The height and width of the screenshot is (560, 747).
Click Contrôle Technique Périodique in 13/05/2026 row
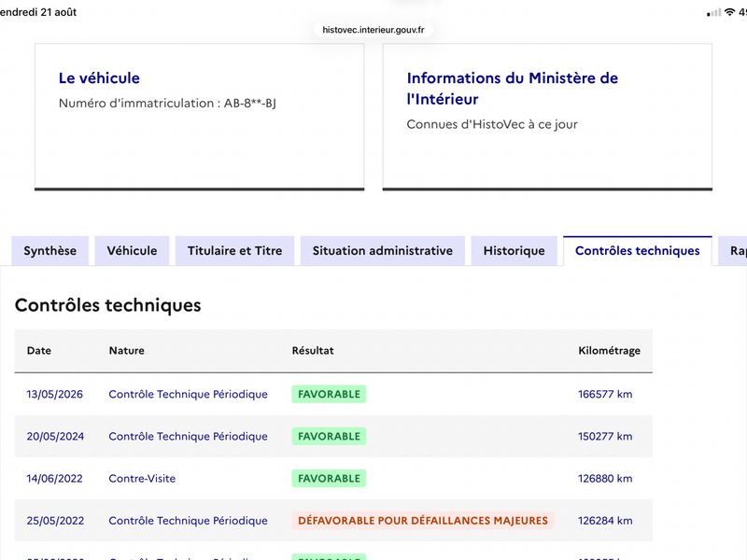click(x=189, y=394)
